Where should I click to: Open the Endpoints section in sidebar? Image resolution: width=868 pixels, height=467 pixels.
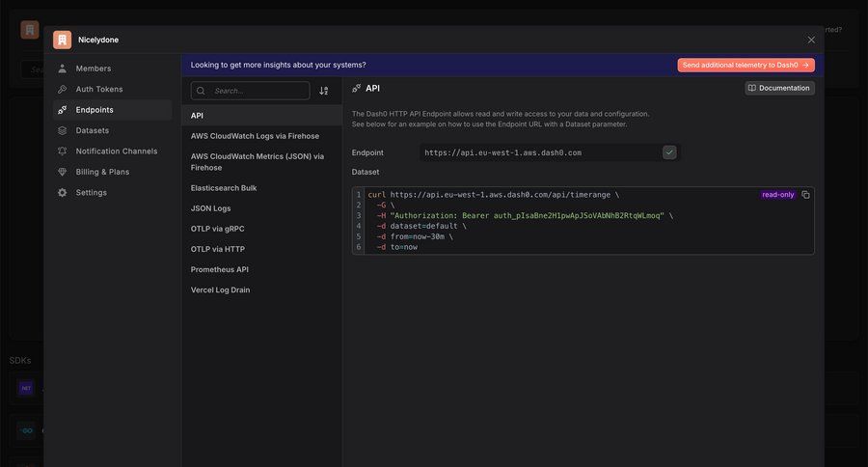95,110
